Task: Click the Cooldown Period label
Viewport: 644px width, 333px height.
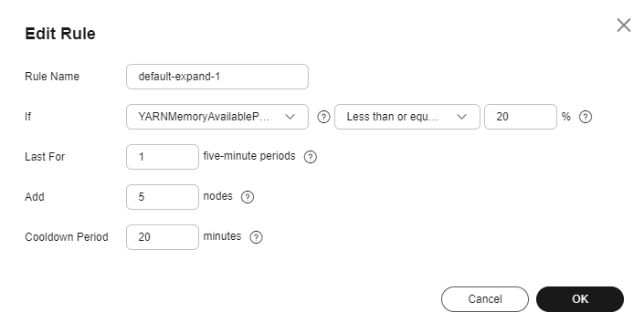Action: click(67, 237)
